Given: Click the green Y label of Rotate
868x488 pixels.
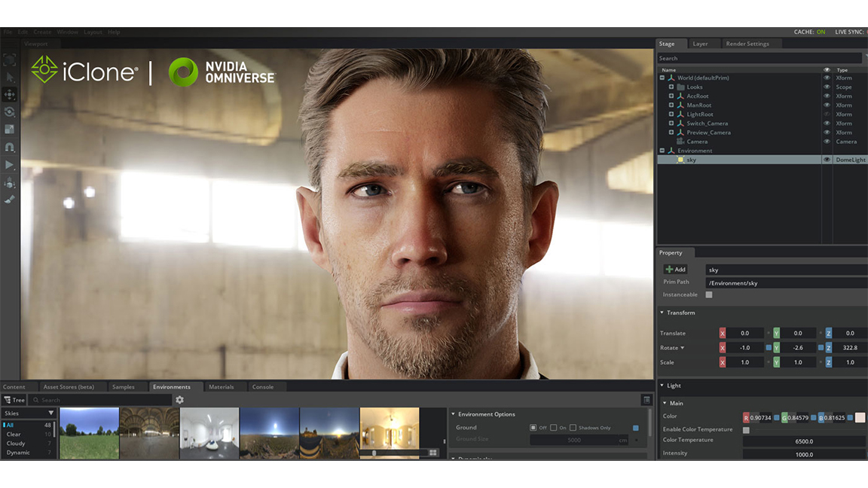Looking at the screenshot, I should point(776,347).
